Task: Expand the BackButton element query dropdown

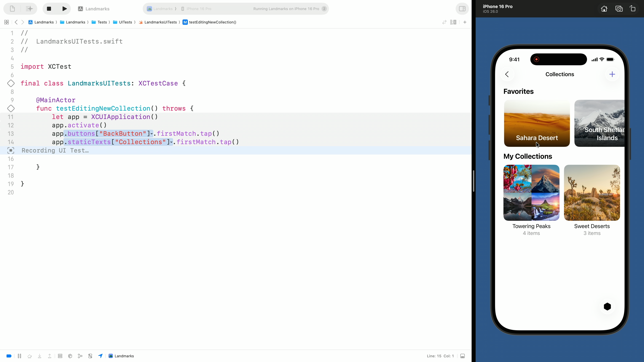Action: point(152,134)
